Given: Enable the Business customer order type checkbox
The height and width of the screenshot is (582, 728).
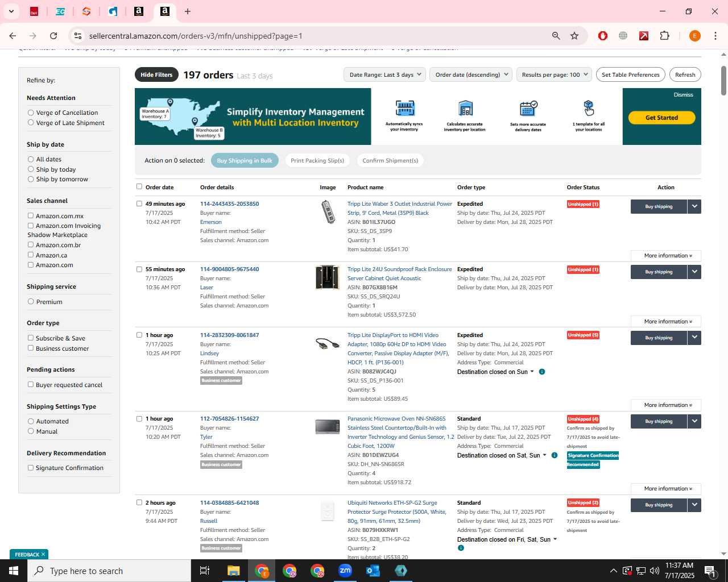Looking at the screenshot, I should point(31,348).
